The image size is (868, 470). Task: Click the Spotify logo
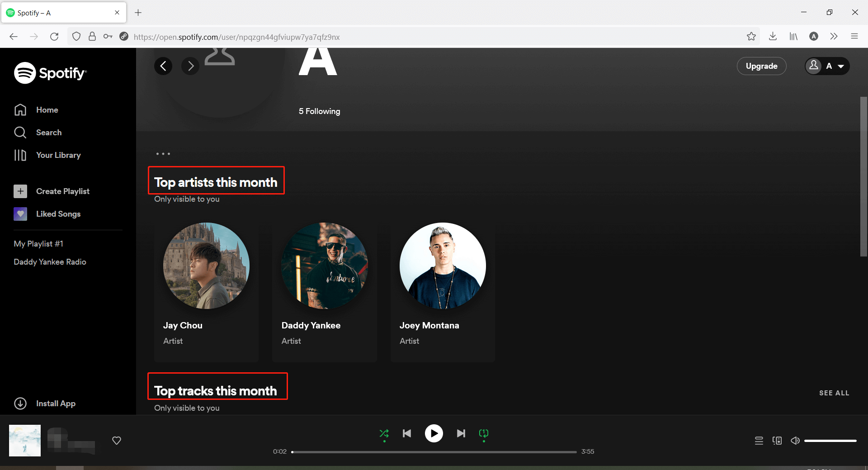pos(50,73)
